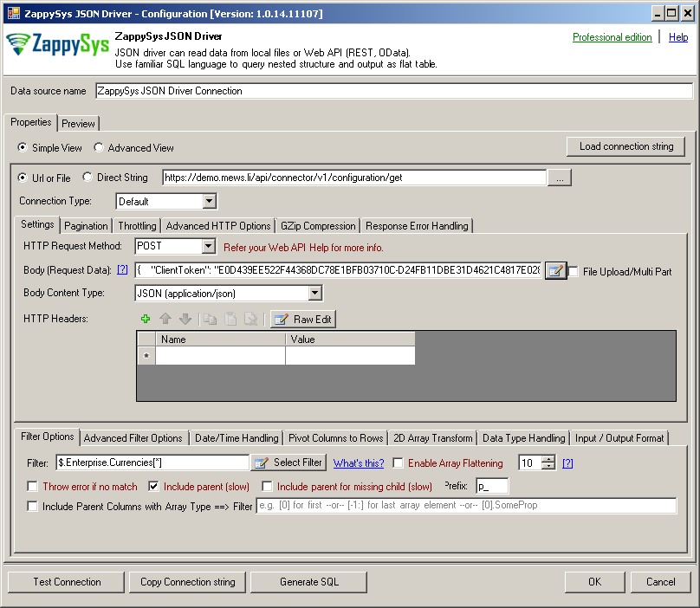This screenshot has height=608, width=700.
Task: Move the selected header up
Action: (x=165, y=319)
